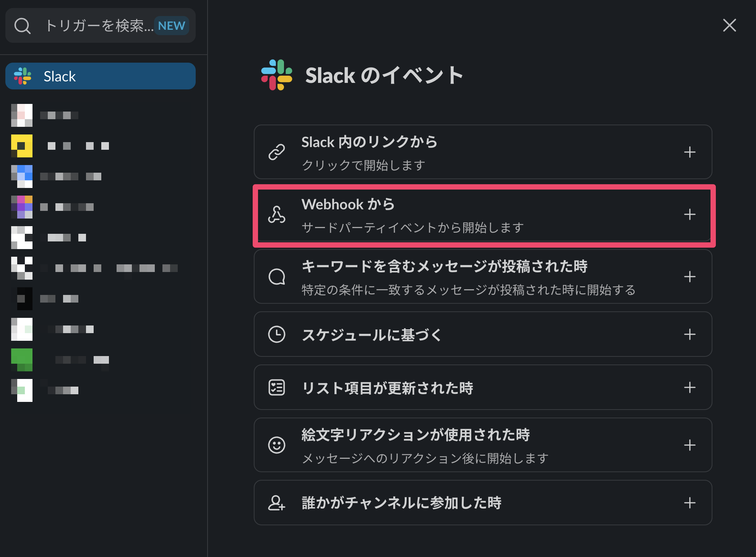
Task: Expand the 絵文字リアクション plus button
Action: click(689, 445)
